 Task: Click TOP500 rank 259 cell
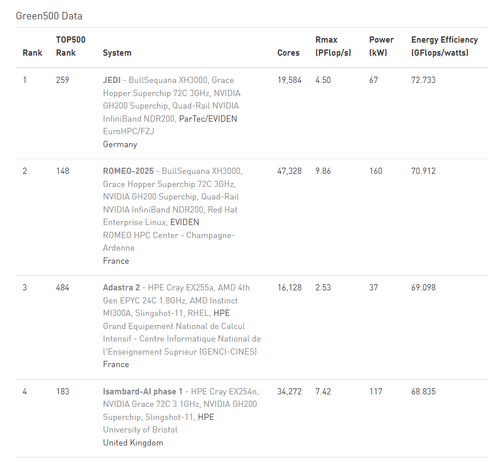tap(62, 80)
